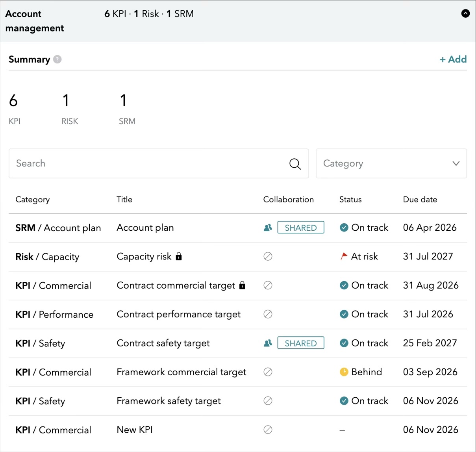Image resolution: width=476 pixels, height=452 pixels.
Task: Click the SRM / Account plan category cell
Action: click(58, 228)
